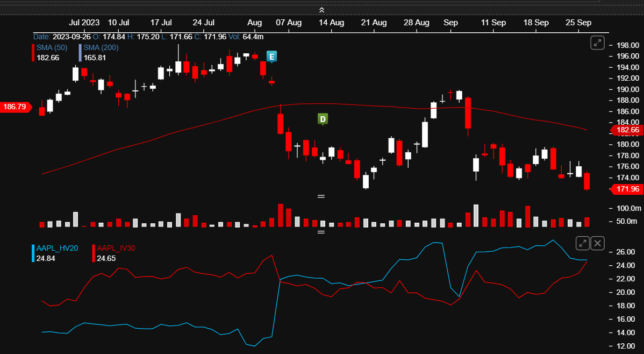Click the 50.0m volume axis label
644x354 pixels.
[627, 221]
